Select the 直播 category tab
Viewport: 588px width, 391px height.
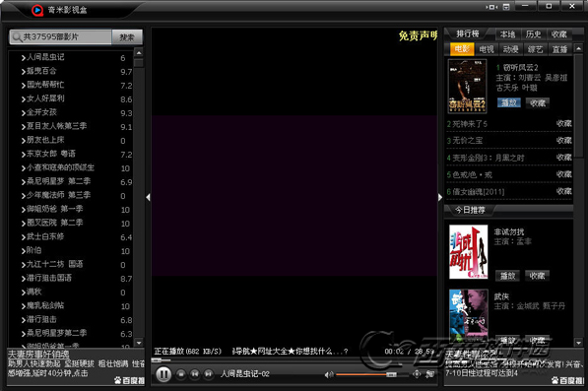tap(559, 49)
